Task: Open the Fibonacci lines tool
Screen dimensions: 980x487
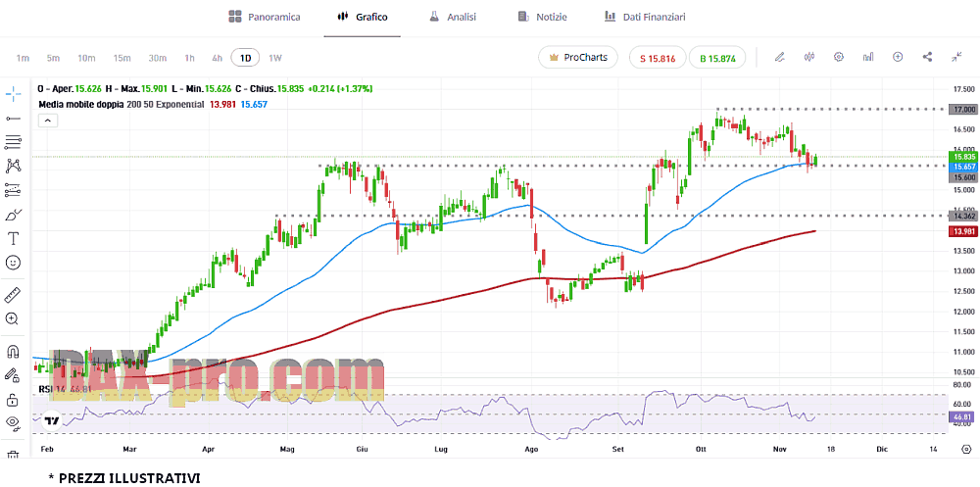Action: pyautogui.click(x=13, y=142)
